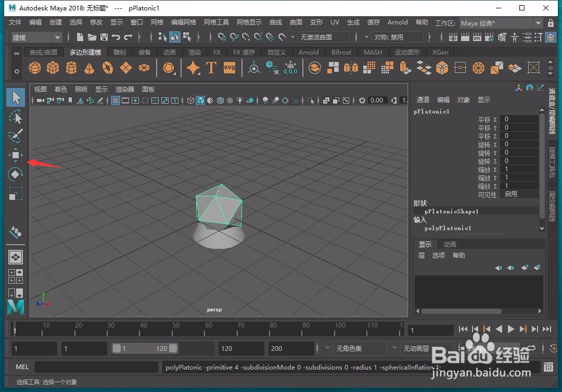
Task: Expand the pPlatonicShape1 shape node
Action: click(x=451, y=211)
